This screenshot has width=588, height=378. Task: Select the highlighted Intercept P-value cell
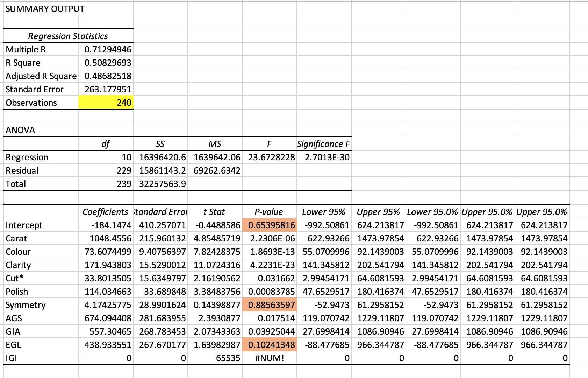(270, 225)
